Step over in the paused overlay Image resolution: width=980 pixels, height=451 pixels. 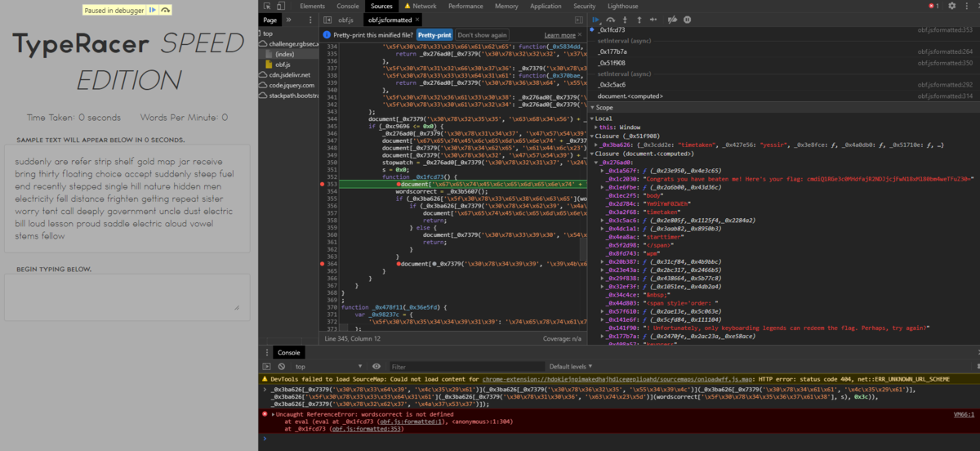click(x=166, y=11)
